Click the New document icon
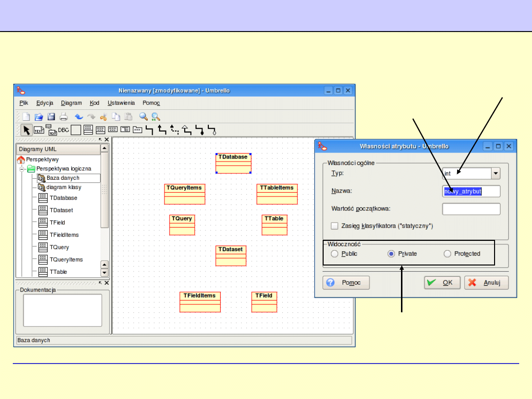 point(26,117)
